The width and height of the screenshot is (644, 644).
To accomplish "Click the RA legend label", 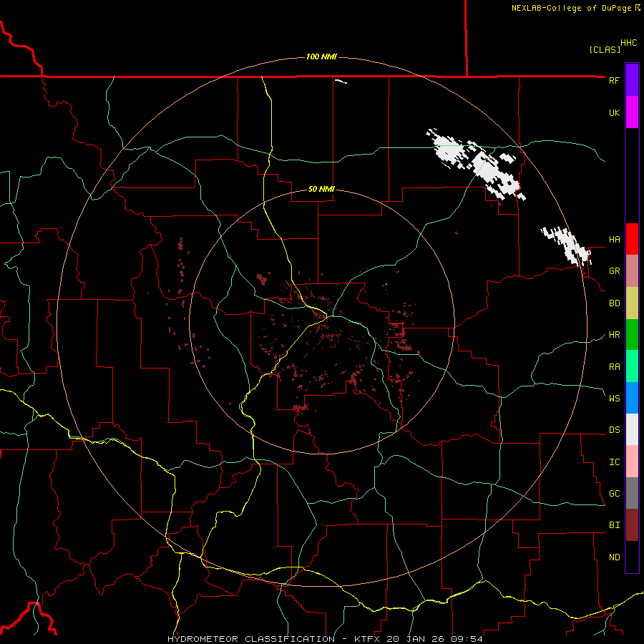I will click(614, 367).
